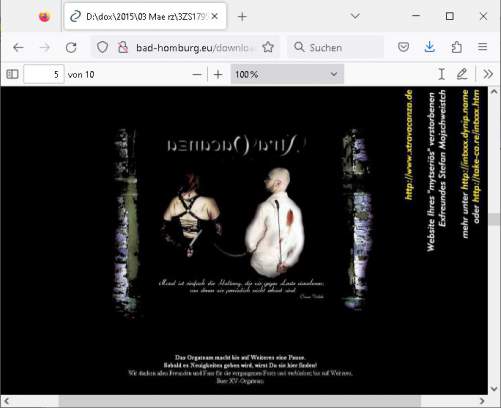This screenshot has height=408, width=501.
Task: Zoom out with the minus button
Action: point(197,74)
